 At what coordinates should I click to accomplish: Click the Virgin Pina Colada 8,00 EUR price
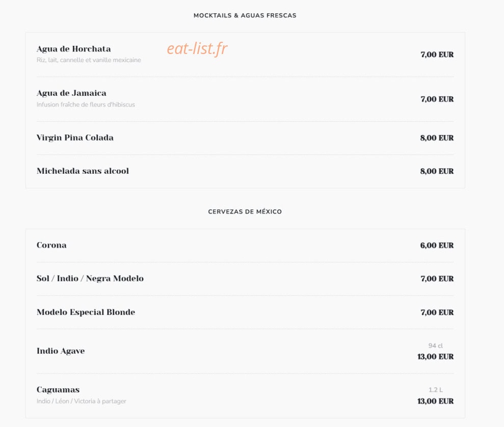pos(437,138)
